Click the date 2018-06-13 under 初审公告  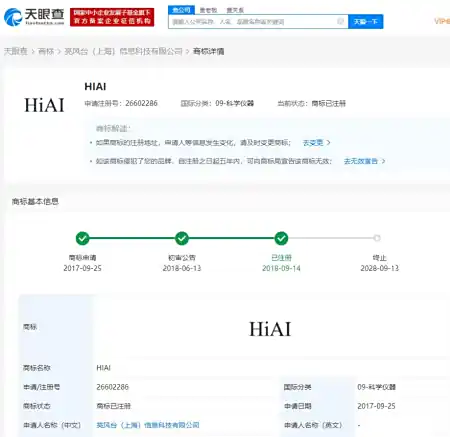pos(182,268)
